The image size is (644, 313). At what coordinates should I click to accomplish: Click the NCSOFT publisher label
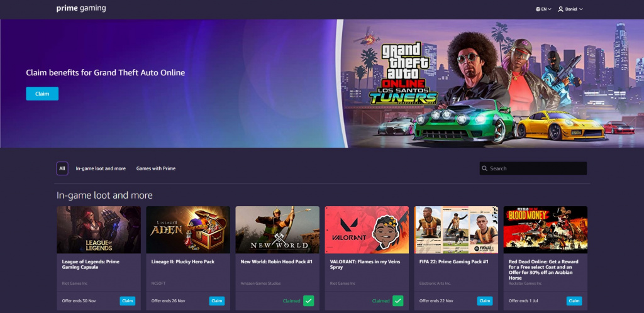click(x=158, y=283)
